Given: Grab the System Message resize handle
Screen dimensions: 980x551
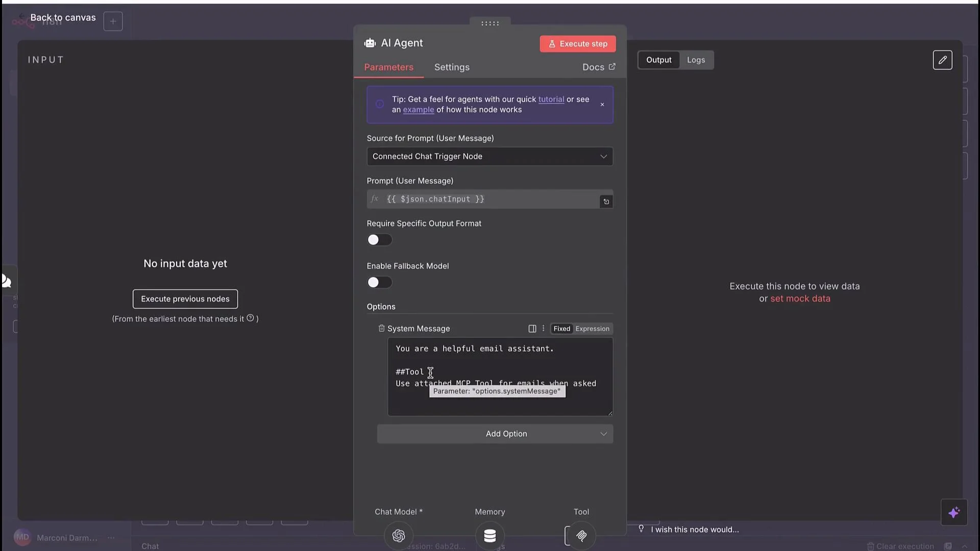Looking at the screenshot, I should point(609,413).
